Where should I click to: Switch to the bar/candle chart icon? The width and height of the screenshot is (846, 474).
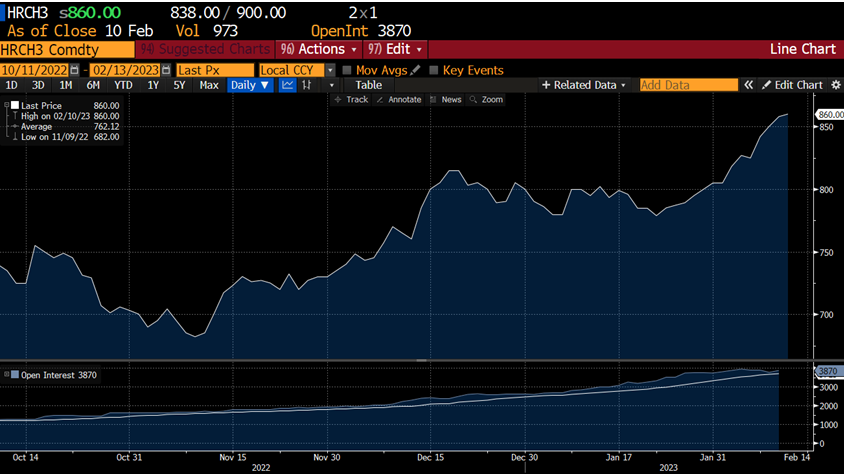(x=306, y=86)
